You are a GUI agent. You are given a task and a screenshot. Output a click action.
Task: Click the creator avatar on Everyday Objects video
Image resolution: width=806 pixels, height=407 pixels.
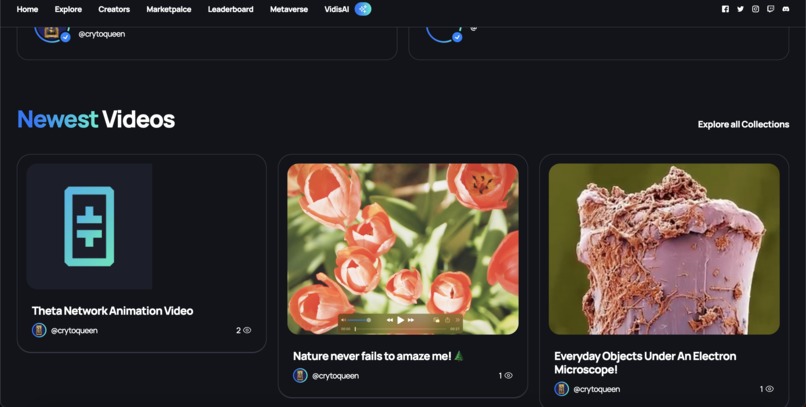click(561, 389)
